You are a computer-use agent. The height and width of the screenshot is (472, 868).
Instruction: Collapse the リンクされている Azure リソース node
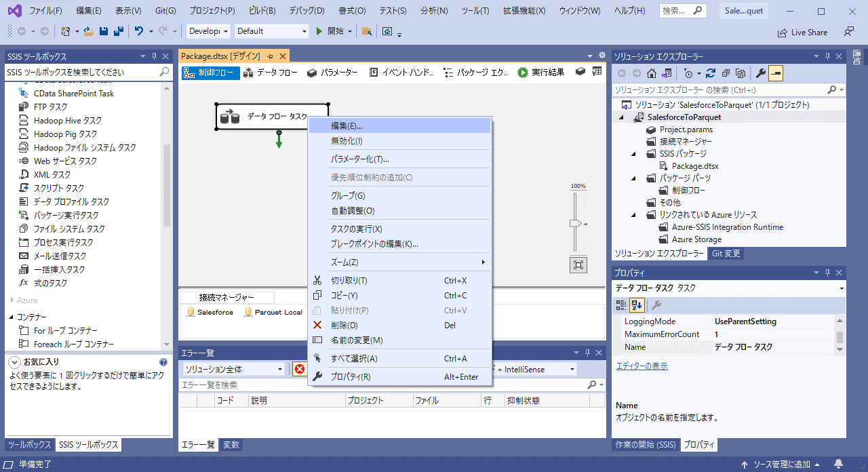coord(633,215)
